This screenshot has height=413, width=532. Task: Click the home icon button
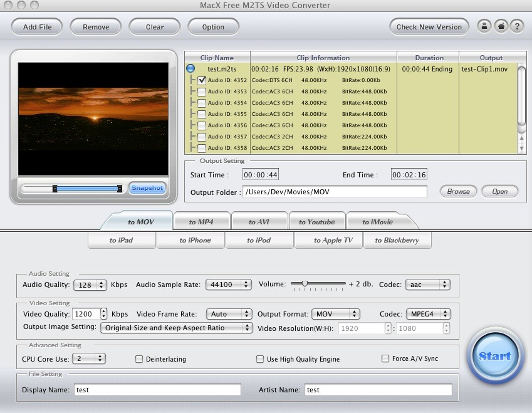[501, 26]
